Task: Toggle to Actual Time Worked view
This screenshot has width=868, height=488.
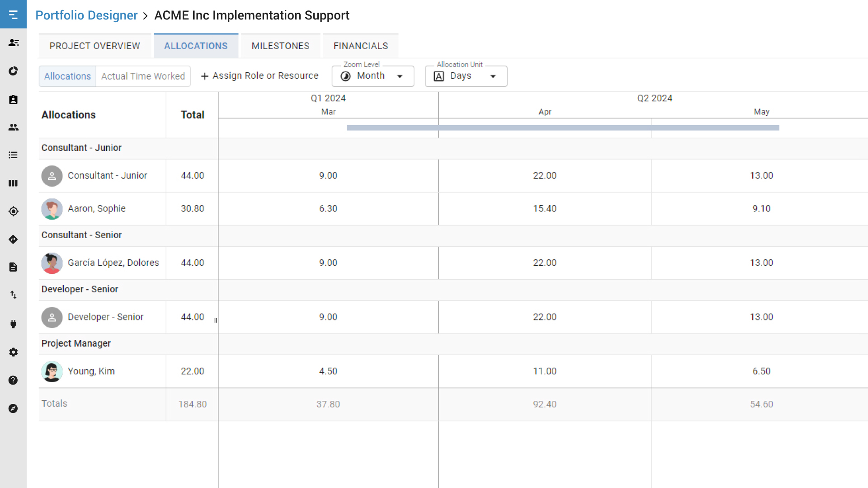Action: click(143, 75)
